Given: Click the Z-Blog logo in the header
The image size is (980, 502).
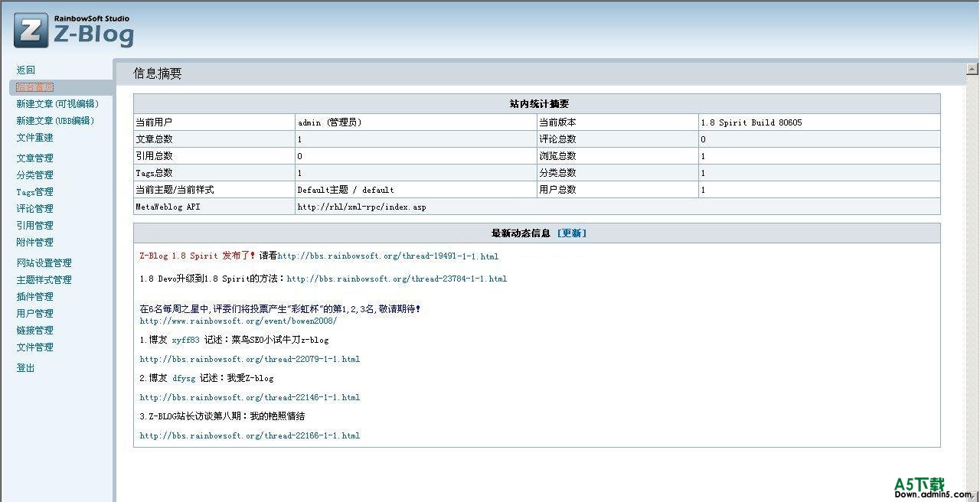Looking at the screenshot, I should (x=74, y=31).
